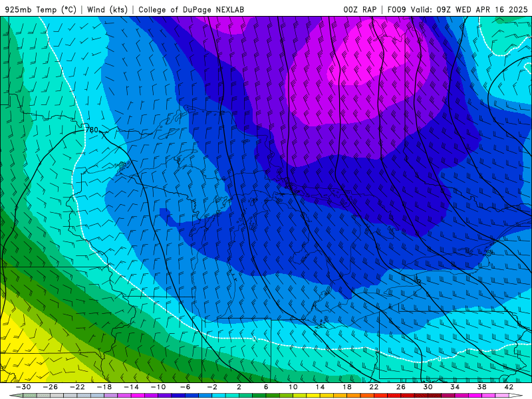Screen dimensions: 532x399
Task: Click the legend value "38"
Action: click(x=481, y=387)
